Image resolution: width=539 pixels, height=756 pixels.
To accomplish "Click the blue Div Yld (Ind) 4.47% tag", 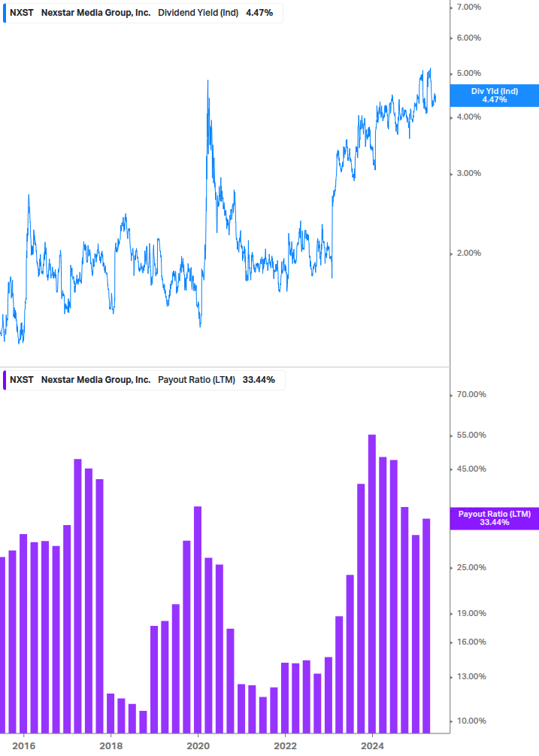I will pos(494,96).
